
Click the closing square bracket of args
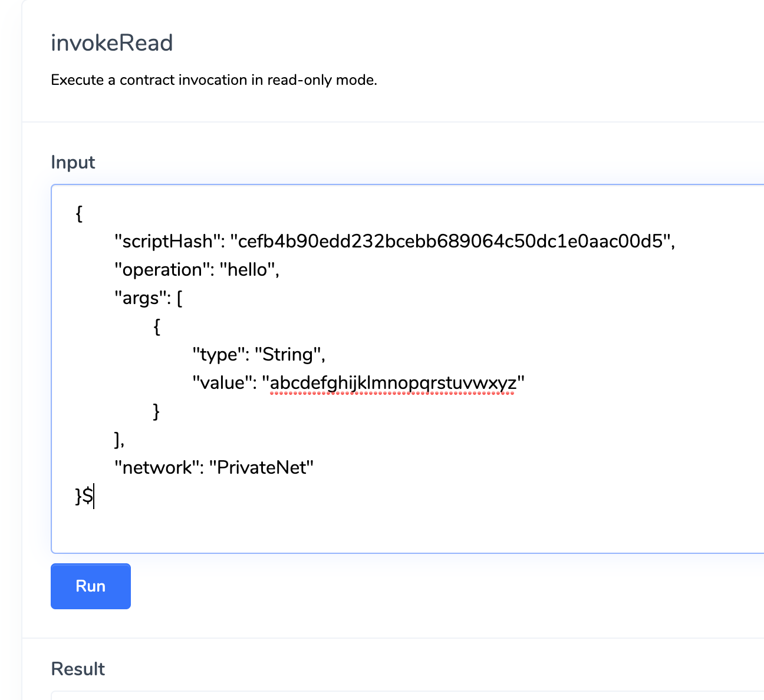[117, 439]
